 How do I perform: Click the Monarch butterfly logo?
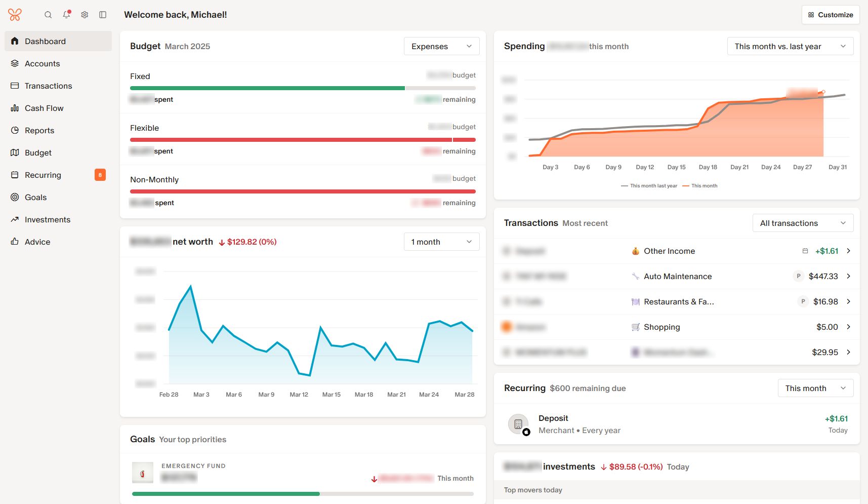pyautogui.click(x=15, y=15)
